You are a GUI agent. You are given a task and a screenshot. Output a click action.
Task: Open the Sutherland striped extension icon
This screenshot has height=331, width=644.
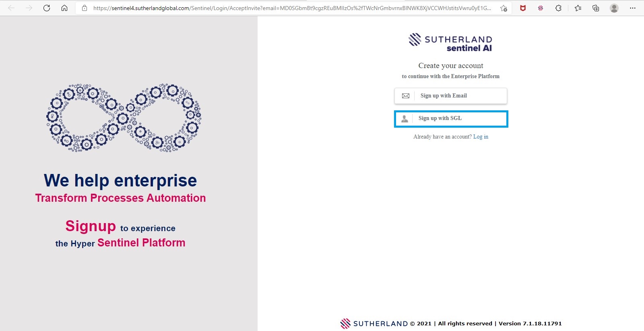[541, 8]
